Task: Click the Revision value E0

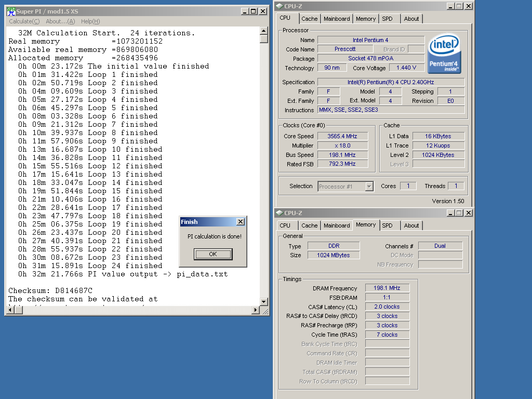Action: pyautogui.click(x=450, y=101)
